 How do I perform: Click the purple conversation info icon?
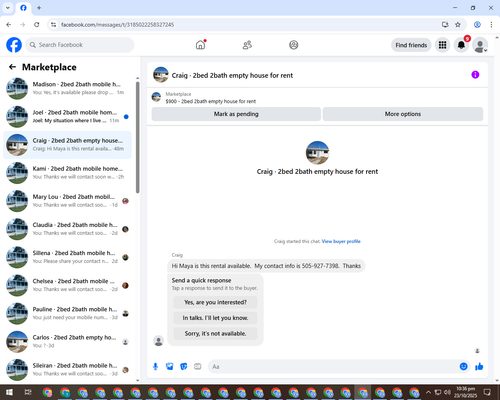click(475, 75)
